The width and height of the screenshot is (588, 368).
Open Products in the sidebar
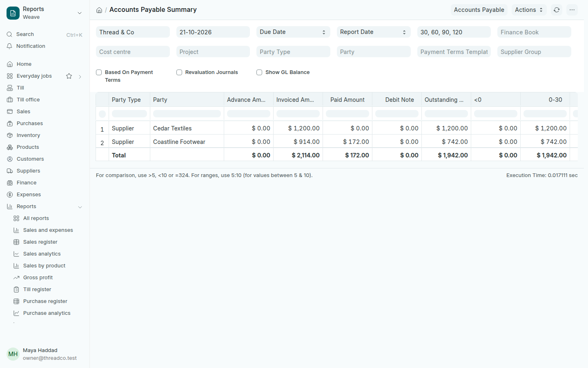45,147
